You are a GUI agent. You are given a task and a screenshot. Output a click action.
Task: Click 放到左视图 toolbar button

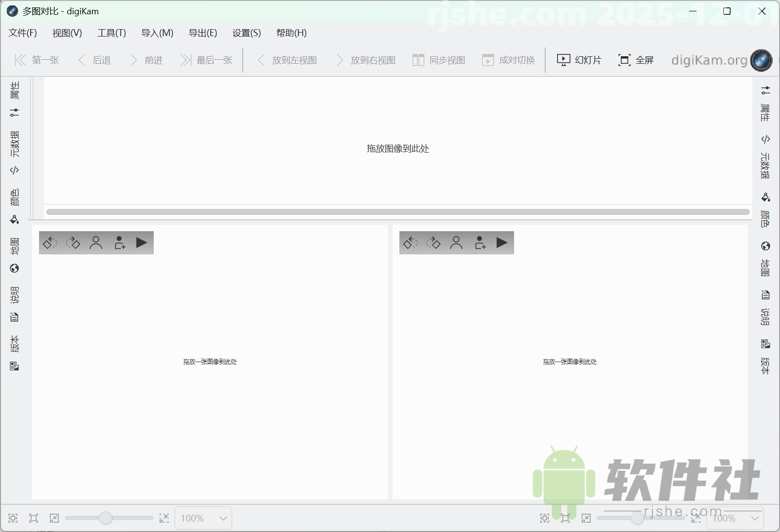click(287, 60)
